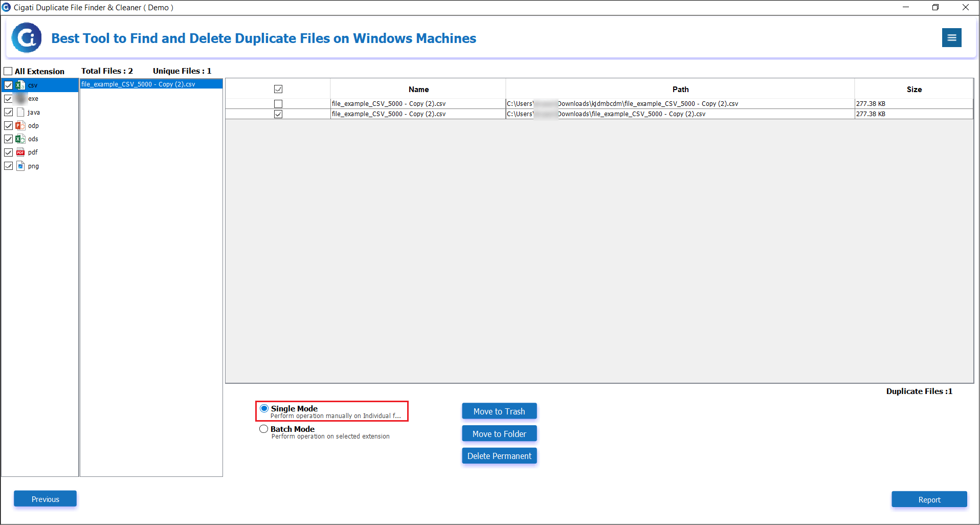Click the Unique Files : 1 label

[182, 71]
